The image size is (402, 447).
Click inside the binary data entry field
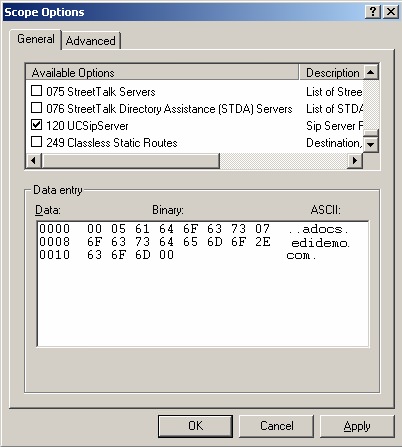[203, 284]
